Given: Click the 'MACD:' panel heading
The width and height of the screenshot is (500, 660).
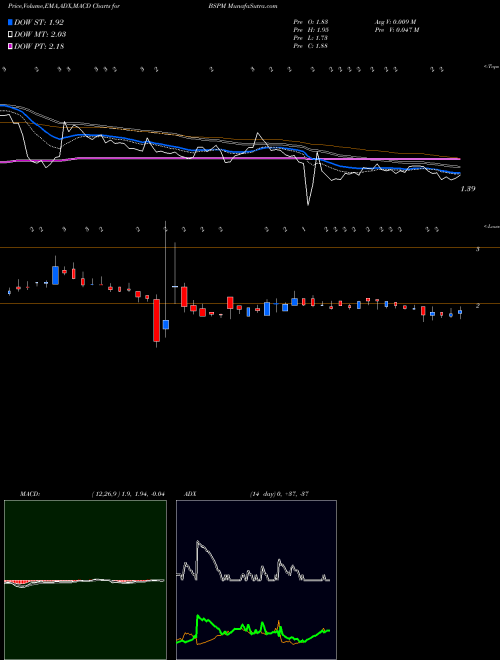Looking at the screenshot, I should [30, 494].
